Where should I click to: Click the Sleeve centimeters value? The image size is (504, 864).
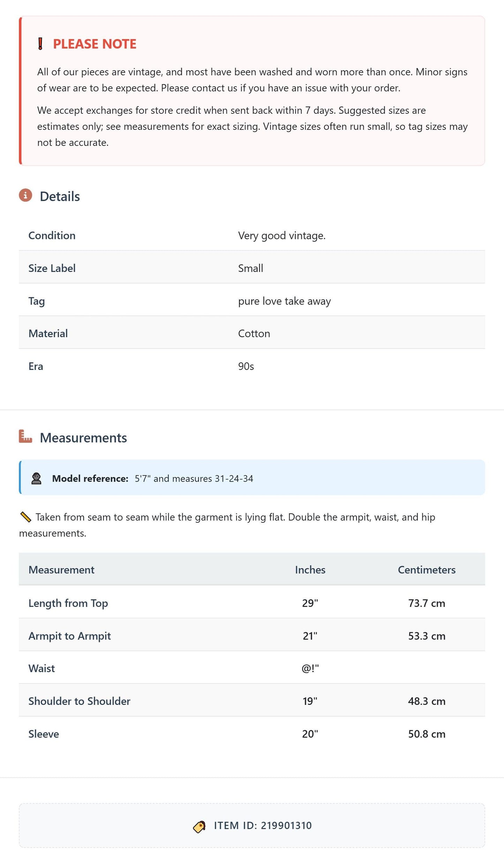427,734
